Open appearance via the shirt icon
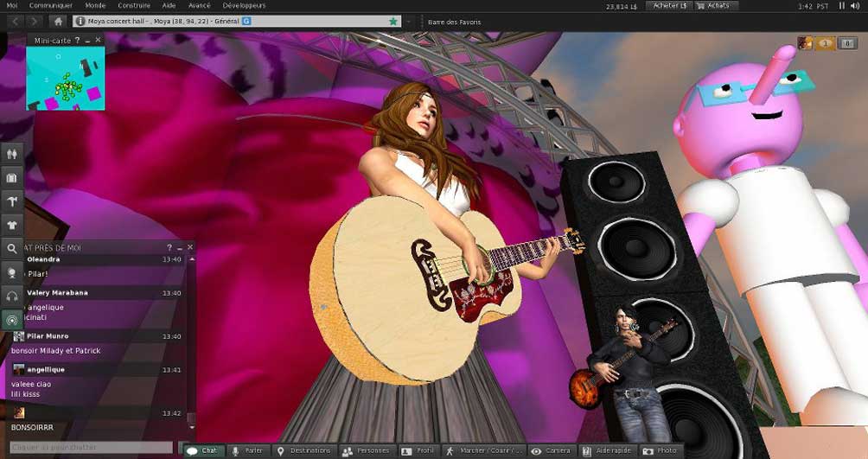Screen dimensions: 868x459 point(12,224)
